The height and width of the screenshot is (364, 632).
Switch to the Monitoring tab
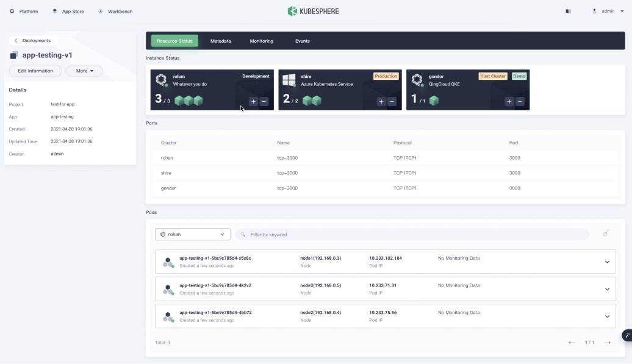261,41
